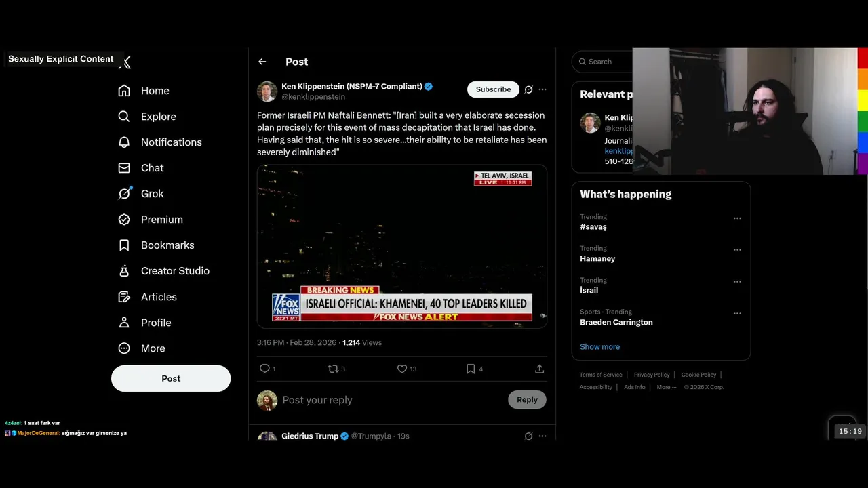The width and height of the screenshot is (868, 488).
Task: Click 1,214 Views count
Action: (362, 342)
